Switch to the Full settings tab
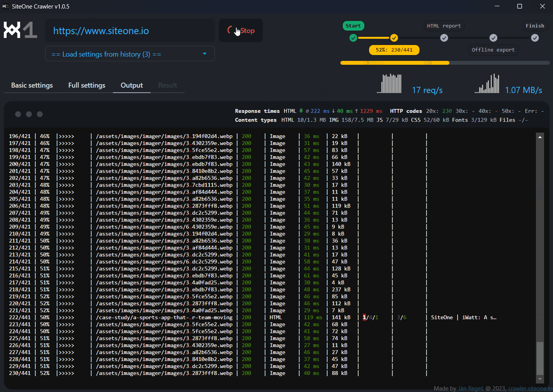553x392 pixels. (87, 85)
